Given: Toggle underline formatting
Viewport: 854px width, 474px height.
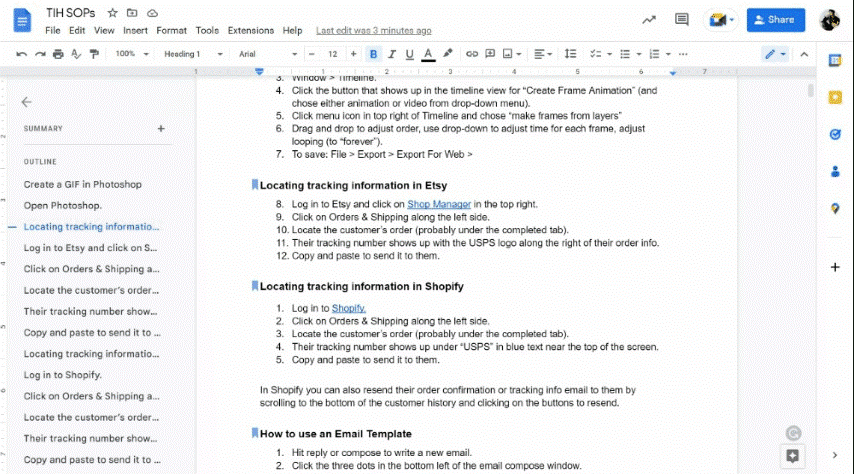Looking at the screenshot, I should click(x=410, y=54).
